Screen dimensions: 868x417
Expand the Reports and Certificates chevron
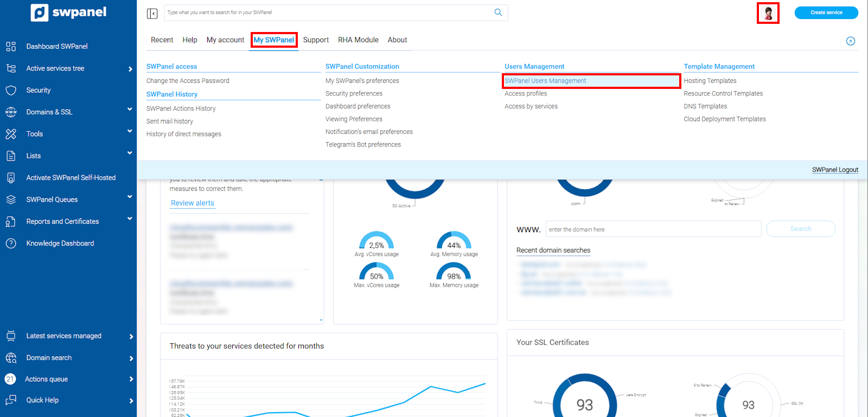[130, 219]
